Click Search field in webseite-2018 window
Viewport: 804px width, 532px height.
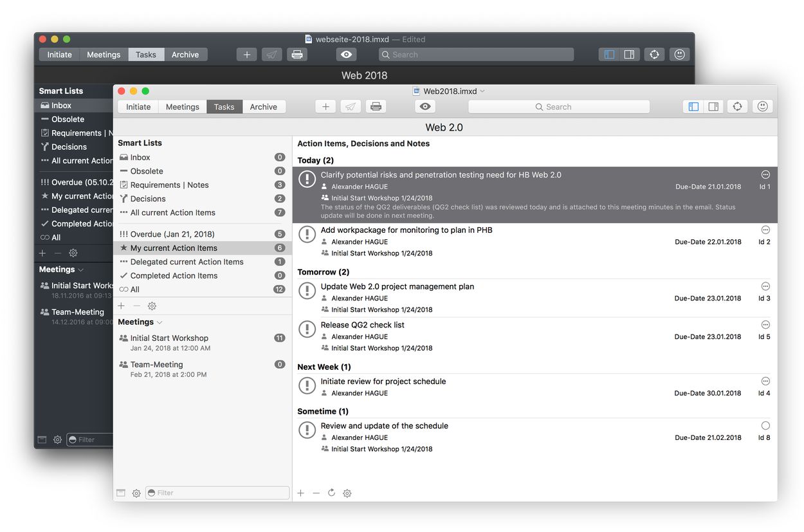click(x=477, y=55)
